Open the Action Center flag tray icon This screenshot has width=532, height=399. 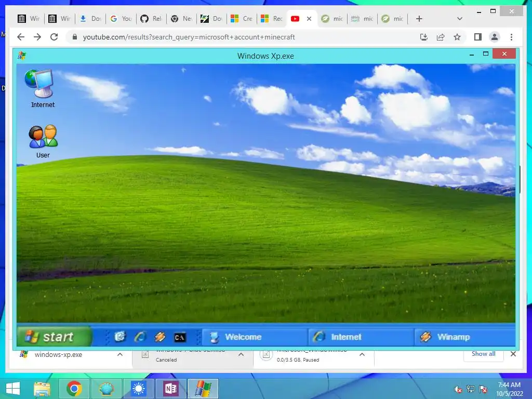click(x=483, y=389)
